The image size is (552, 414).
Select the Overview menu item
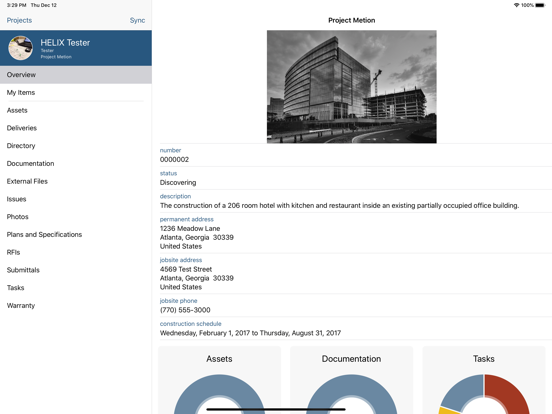(x=76, y=75)
